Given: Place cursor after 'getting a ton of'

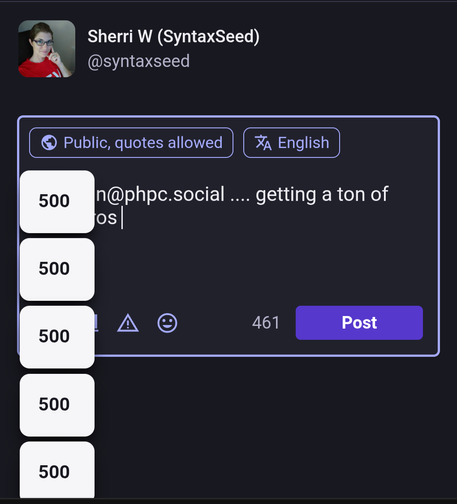Looking at the screenshot, I should [x=389, y=194].
